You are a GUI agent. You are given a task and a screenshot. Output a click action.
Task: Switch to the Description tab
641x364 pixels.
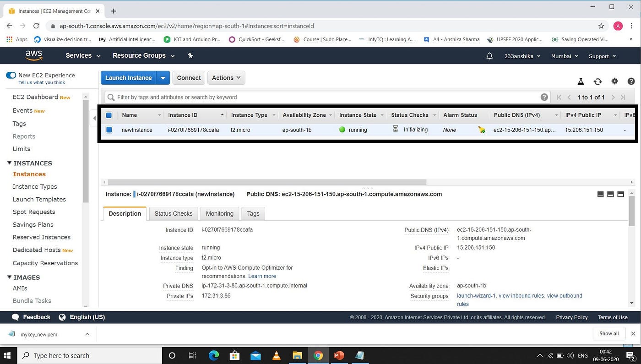[125, 213]
